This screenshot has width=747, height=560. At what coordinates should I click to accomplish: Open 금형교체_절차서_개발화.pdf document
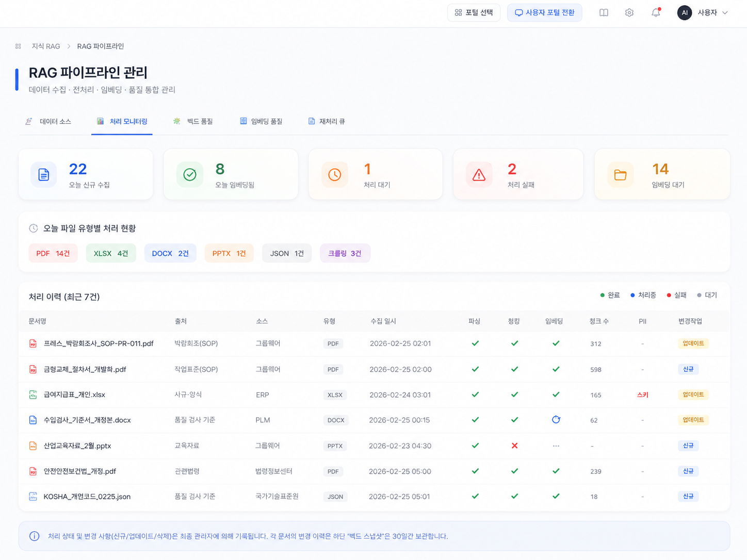pyautogui.click(x=85, y=369)
